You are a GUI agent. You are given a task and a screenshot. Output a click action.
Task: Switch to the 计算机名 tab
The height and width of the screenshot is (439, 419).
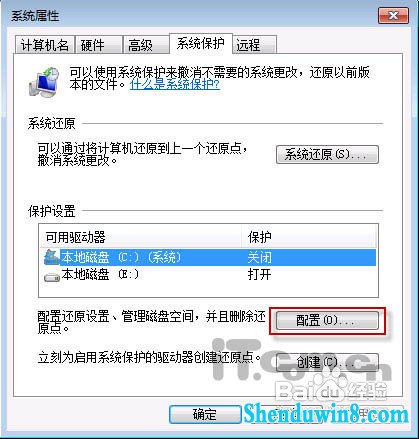coord(45,45)
